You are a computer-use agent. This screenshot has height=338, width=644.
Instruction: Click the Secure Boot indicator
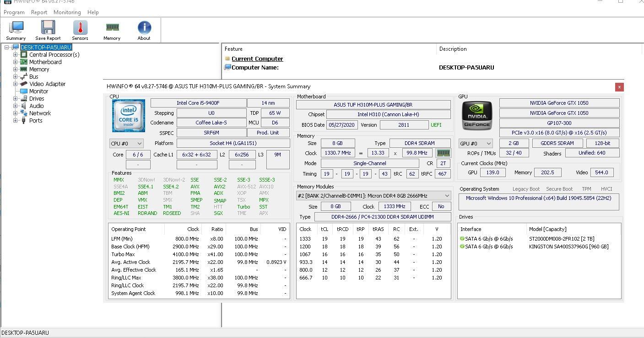coord(559,189)
